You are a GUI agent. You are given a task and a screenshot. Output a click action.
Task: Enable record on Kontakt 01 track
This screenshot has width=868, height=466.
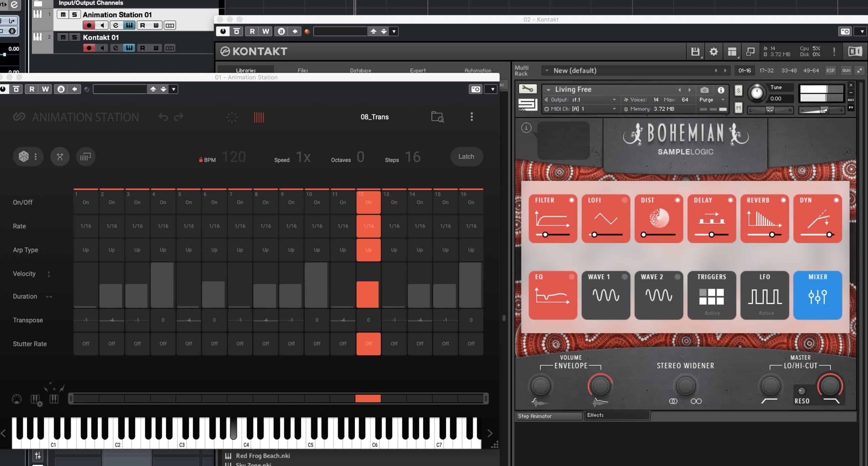89,48
